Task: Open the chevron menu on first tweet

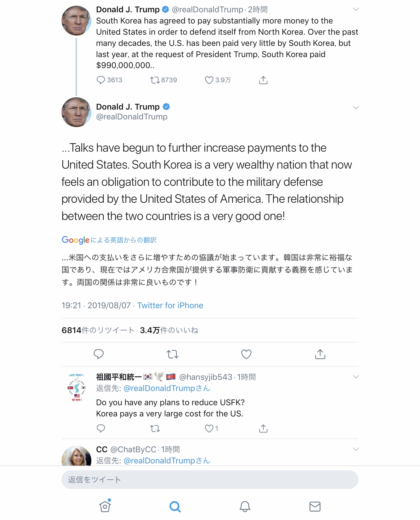Action: [356, 9]
